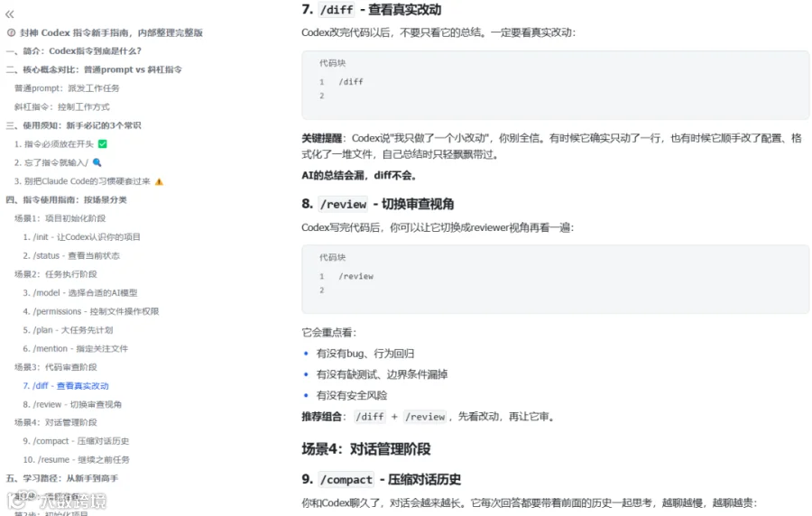
Task: Click label 代码块 above /diff code
Action: pyautogui.click(x=332, y=63)
